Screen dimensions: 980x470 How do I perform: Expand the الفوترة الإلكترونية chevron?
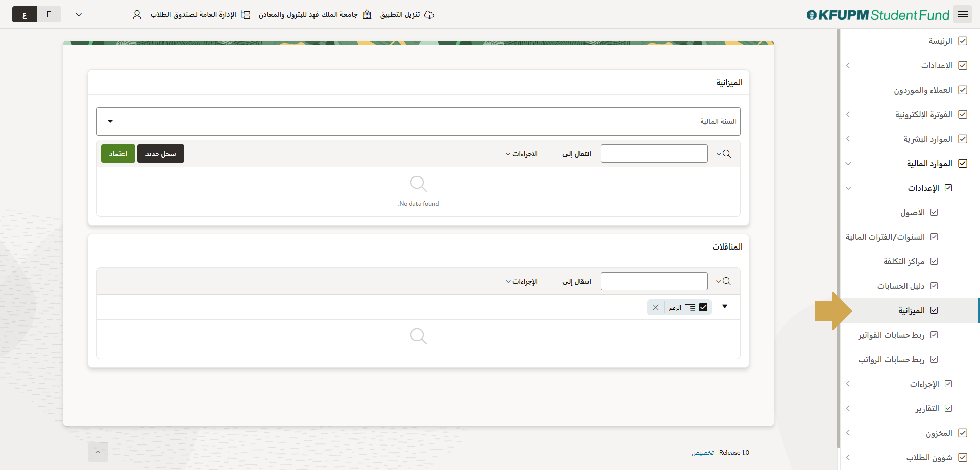coord(848,114)
